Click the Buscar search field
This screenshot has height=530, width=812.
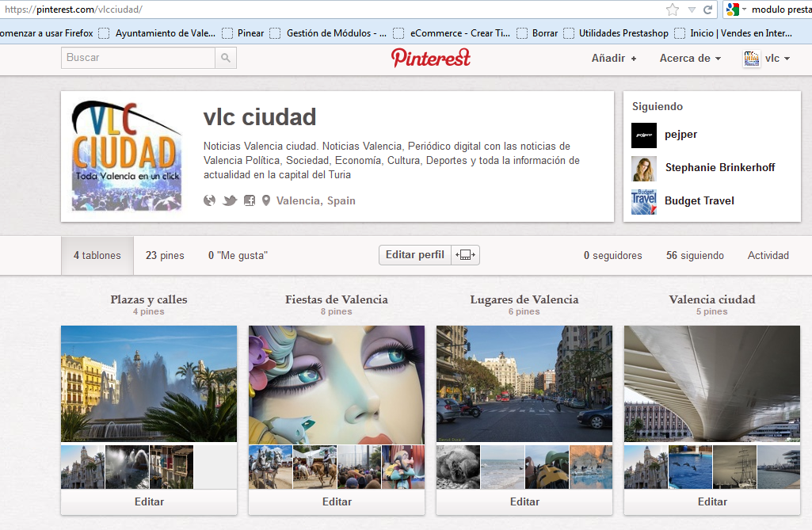[x=139, y=58]
